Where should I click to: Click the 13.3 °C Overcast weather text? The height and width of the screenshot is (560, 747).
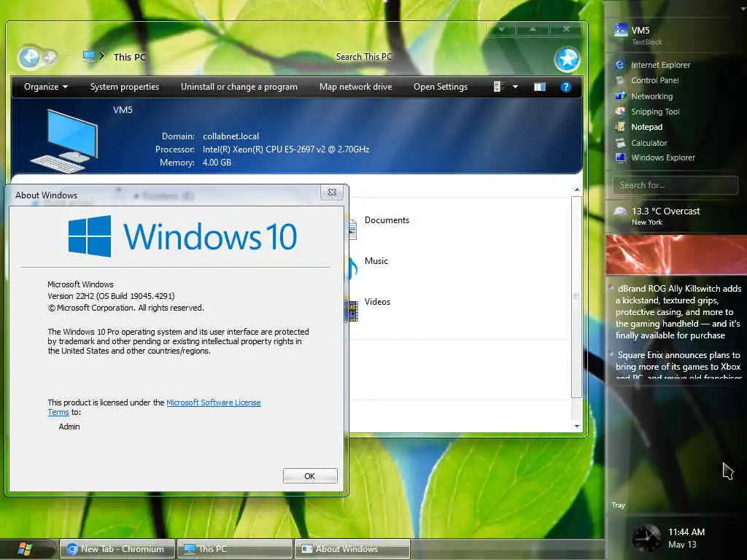click(665, 211)
